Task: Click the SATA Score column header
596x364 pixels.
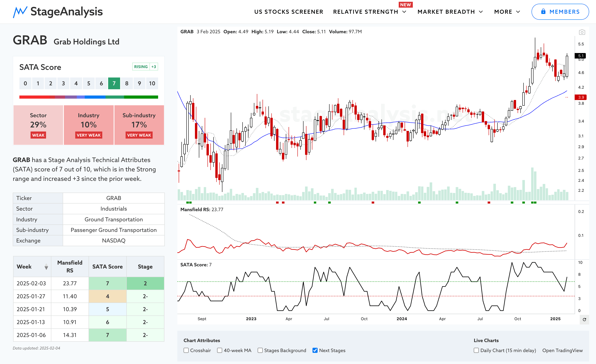Action: pyautogui.click(x=108, y=267)
